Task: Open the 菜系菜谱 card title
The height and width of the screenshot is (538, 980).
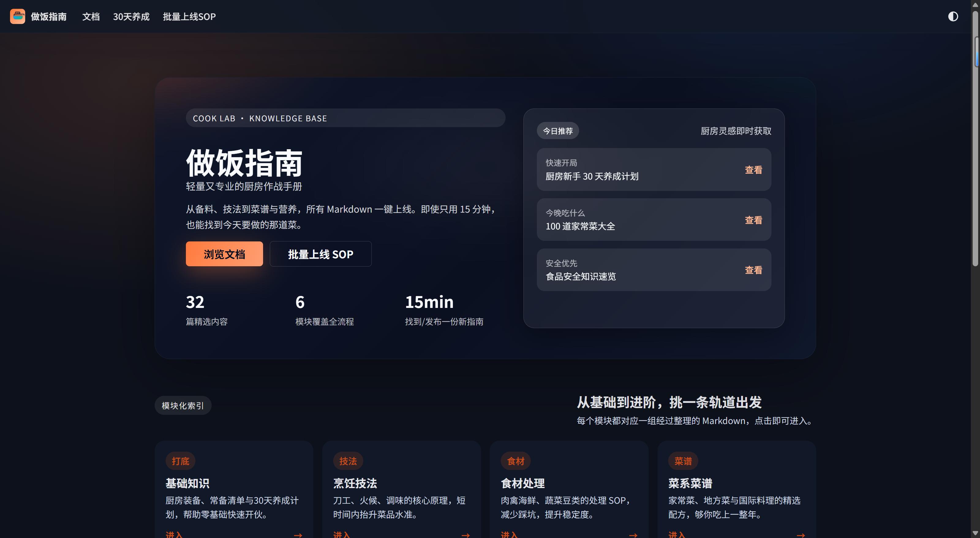Action: point(690,483)
